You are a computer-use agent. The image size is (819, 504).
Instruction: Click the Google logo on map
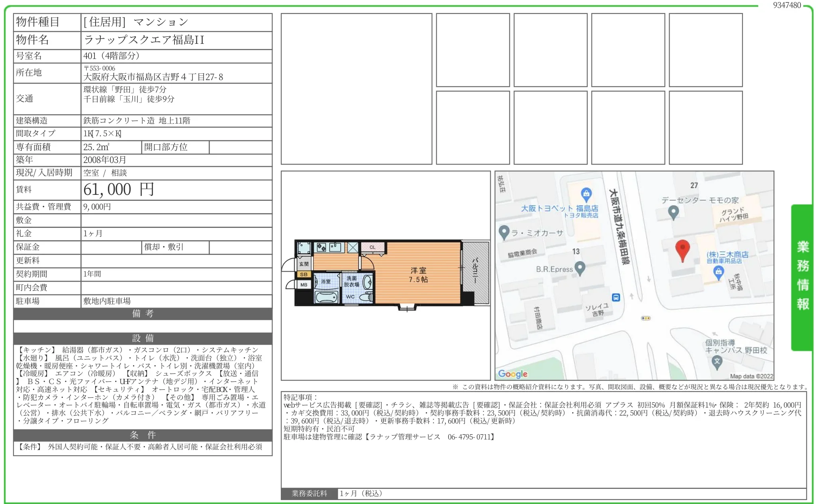(513, 374)
